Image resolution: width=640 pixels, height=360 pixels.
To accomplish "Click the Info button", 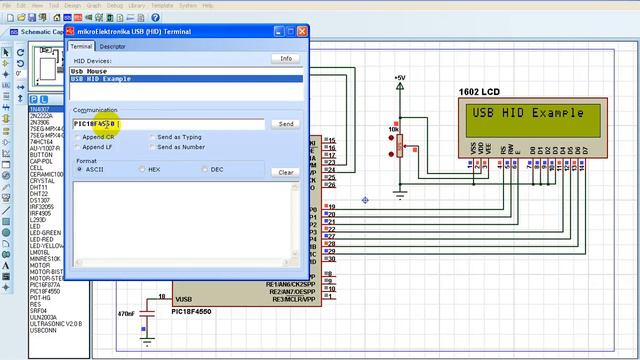I will (286, 59).
